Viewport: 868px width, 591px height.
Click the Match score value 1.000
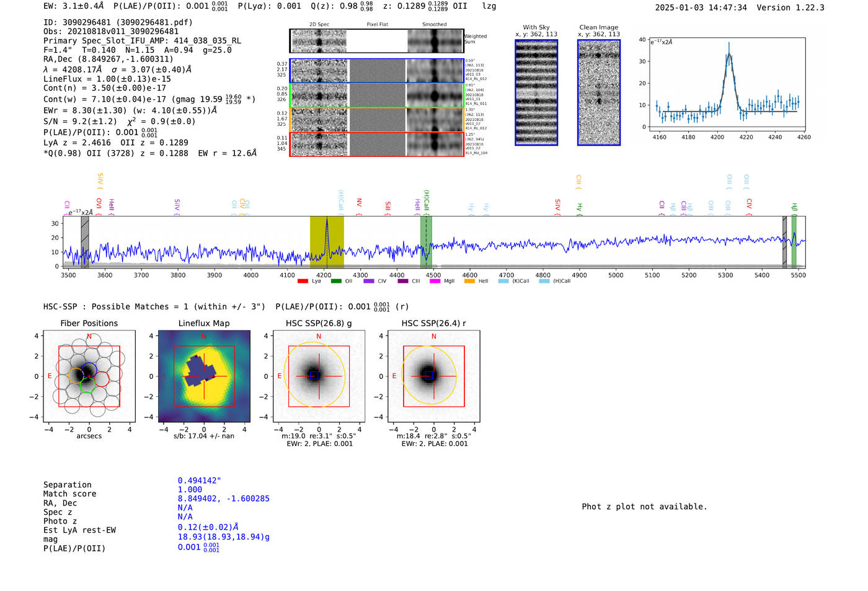tap(190, 489)
